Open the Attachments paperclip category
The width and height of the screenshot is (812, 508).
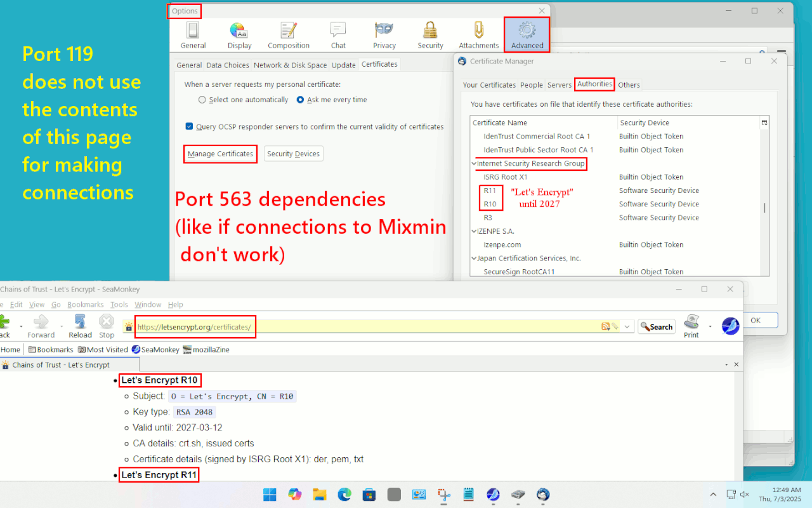click(479, 35)
